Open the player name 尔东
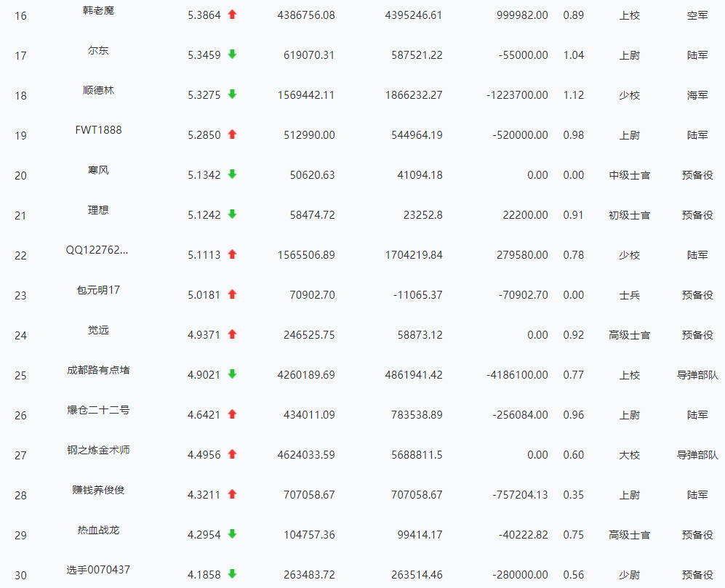Viewport: 725px width, 588px height. (98, 50)
